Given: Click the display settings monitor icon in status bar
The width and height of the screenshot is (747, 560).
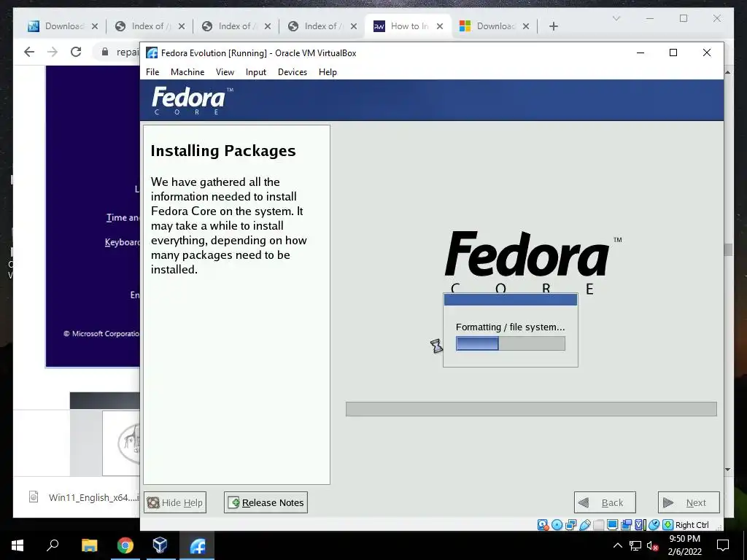Looking at the screenshot, I should coord(613,525).
